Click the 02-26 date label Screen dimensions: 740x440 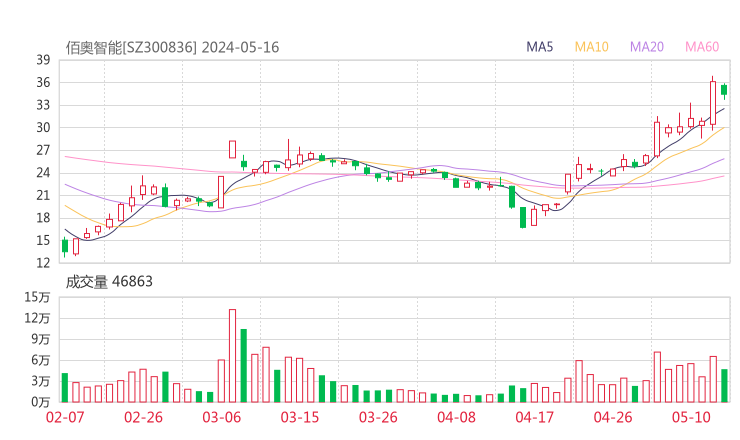pyautogui.click(x=143, y=417)
